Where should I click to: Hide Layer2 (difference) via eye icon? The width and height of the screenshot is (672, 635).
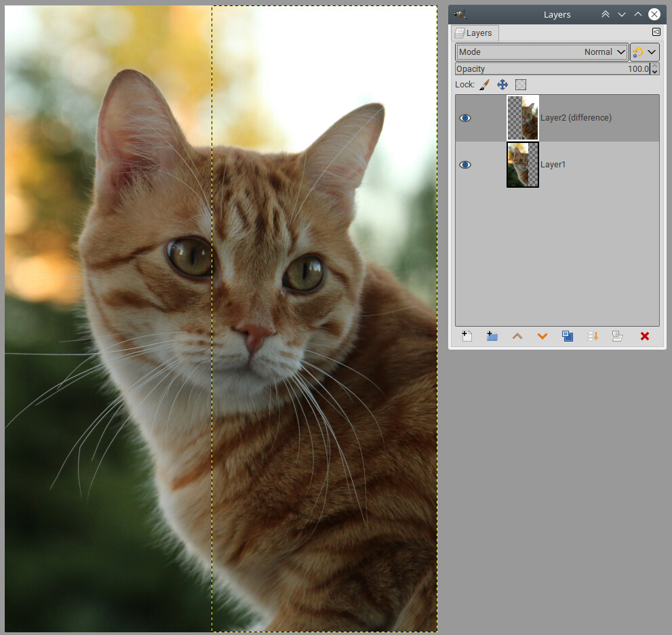click(465, 118)
